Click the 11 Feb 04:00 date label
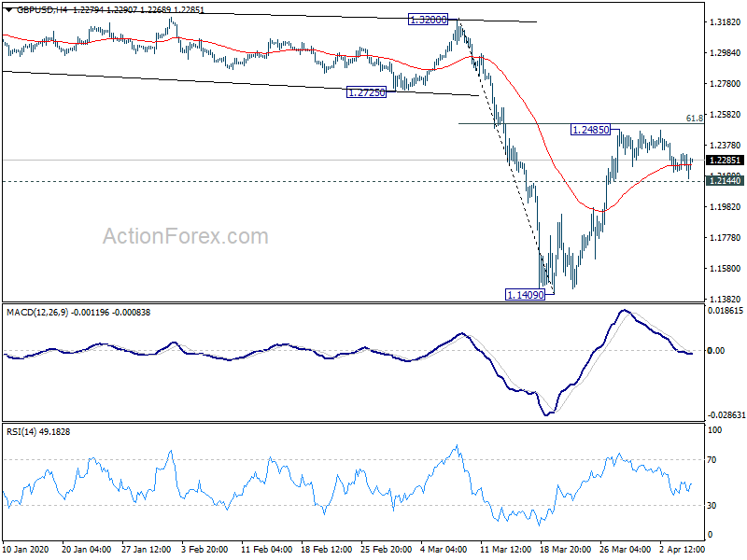The width and height of the screenshot is (747, 560). pyautogui.click(x=266, y=549)
